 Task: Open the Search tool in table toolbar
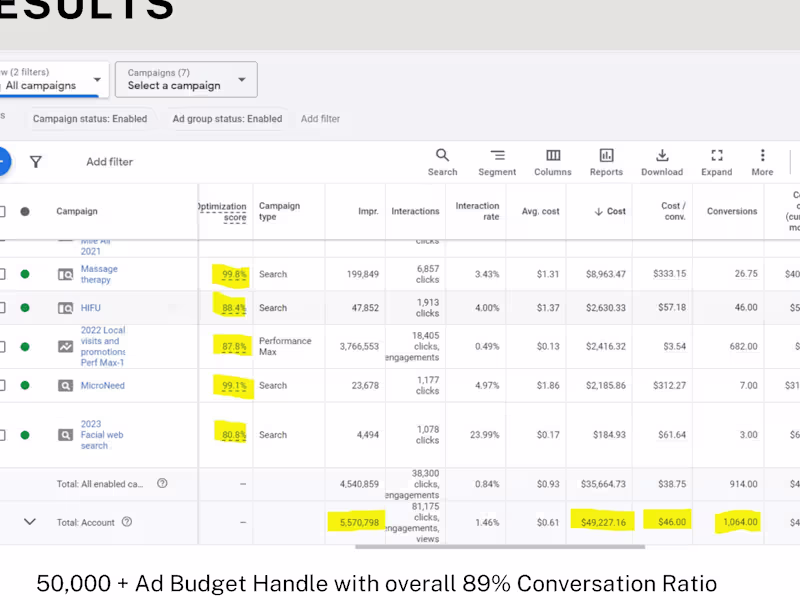(442, 162)
